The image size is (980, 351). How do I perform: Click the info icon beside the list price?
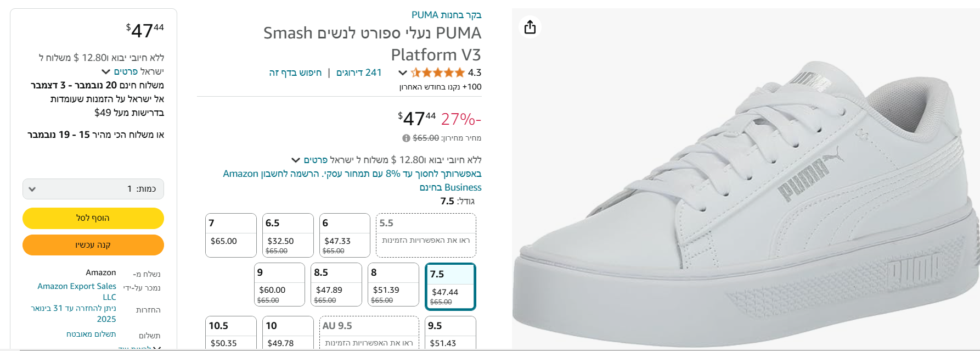coord(406,138)
